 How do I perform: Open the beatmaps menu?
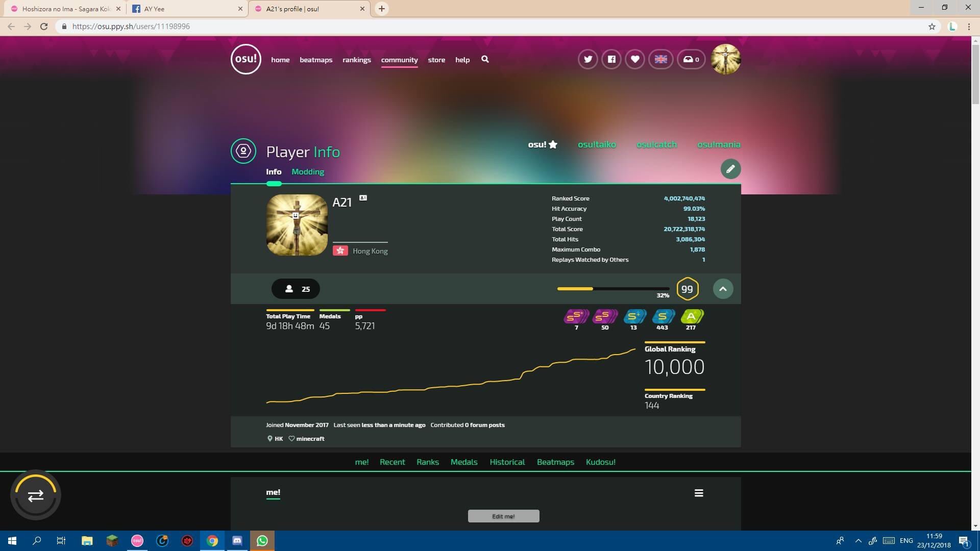tap(316, 60)
